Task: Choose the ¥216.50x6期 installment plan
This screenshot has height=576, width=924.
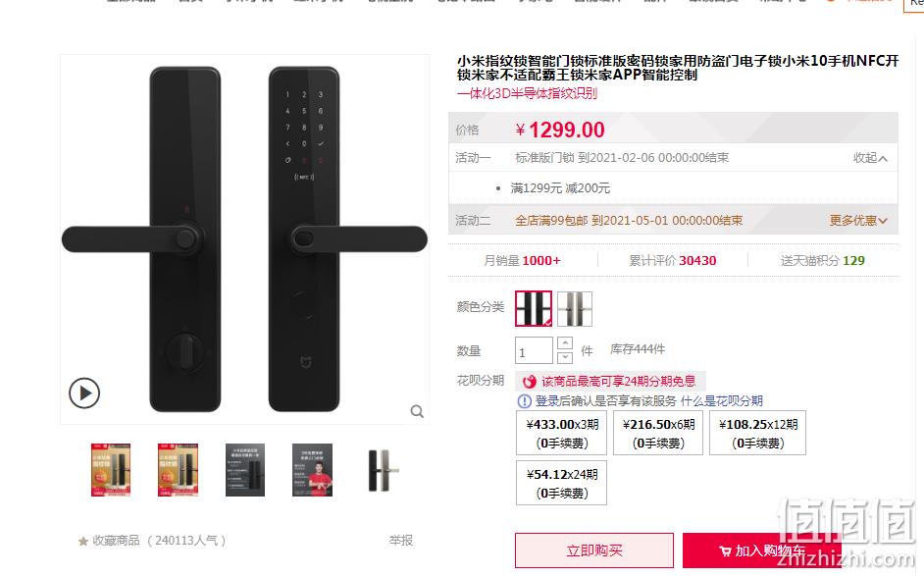Action: click(658, 434)
